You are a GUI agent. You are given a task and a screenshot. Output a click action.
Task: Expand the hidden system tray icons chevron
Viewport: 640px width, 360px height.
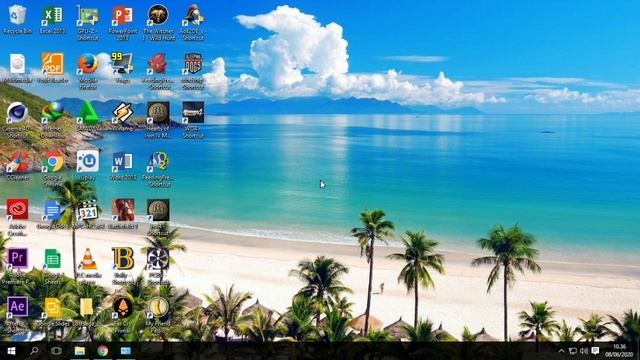click(562, 351)
